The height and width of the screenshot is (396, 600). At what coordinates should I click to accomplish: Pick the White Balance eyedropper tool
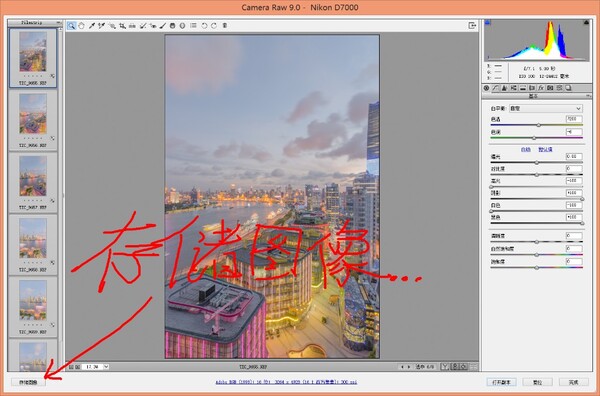pos(92,26)
